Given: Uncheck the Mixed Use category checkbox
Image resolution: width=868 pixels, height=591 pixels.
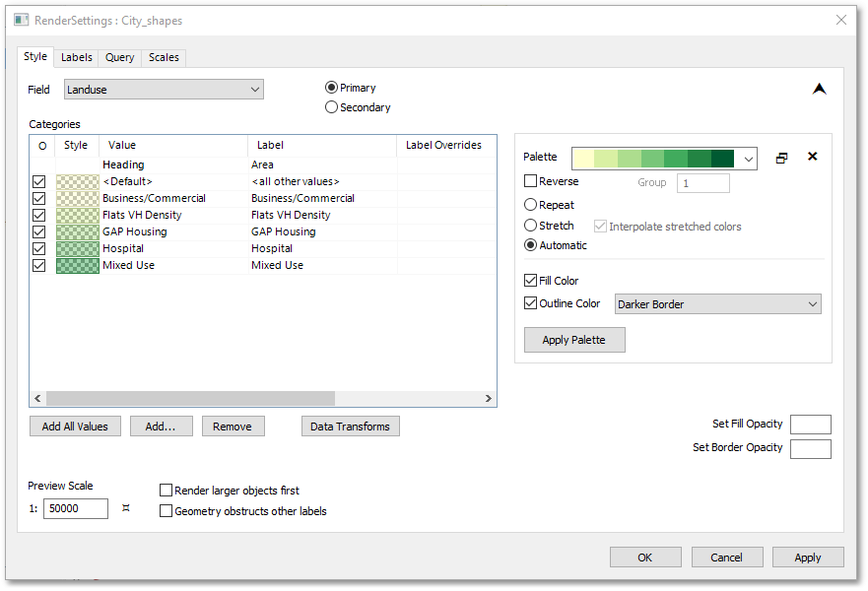Looking at the screenshot, I should click(38, 265).
